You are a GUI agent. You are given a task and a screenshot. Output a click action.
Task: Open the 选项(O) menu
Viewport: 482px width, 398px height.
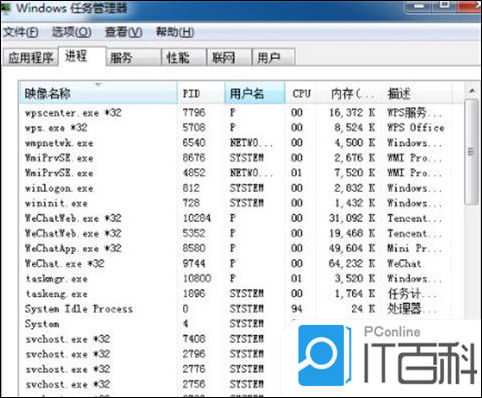tap(72, 32)
